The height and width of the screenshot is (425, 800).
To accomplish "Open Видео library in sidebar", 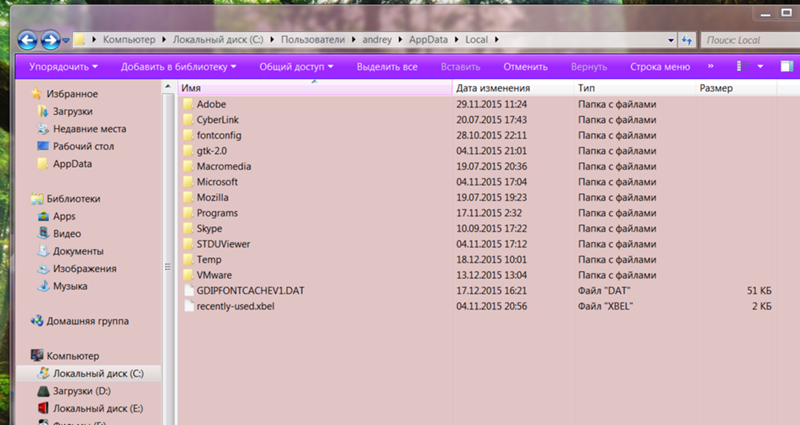I will [67, 234].
